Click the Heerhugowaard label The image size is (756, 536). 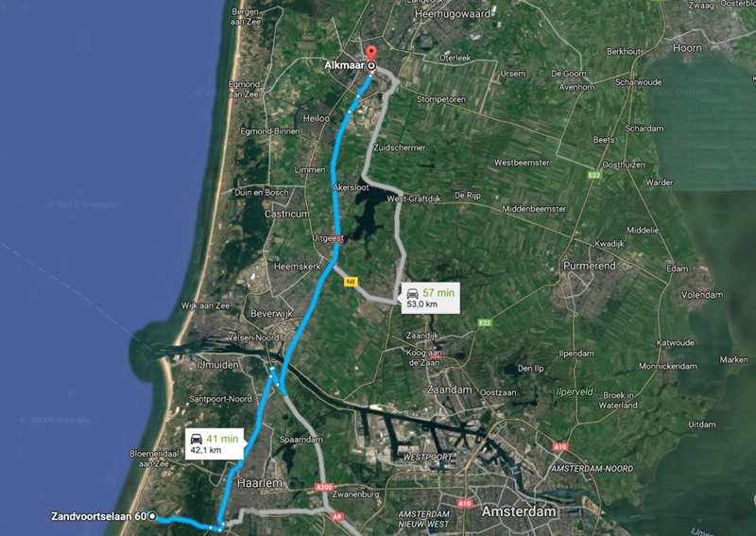tap(453, 14)
